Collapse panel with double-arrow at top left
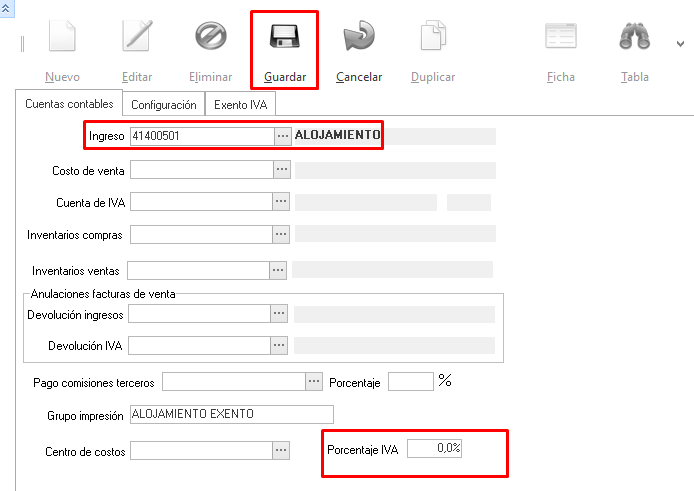This screenshot has width=694, height=491. coord(8,6)
